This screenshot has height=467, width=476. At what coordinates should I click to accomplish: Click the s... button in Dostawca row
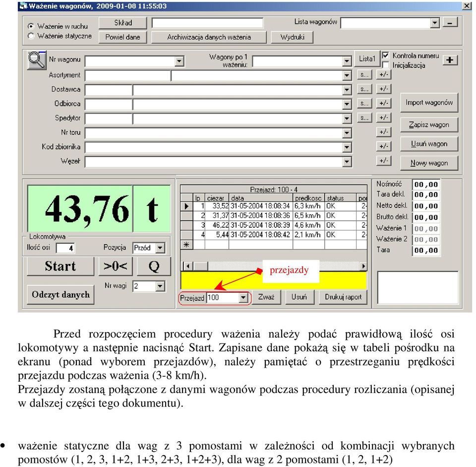(364, 89)
